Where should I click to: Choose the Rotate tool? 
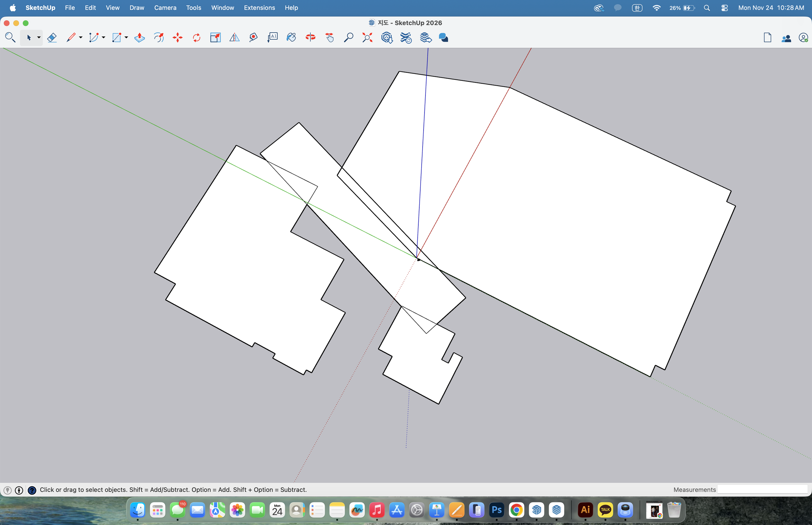(197, 38)
